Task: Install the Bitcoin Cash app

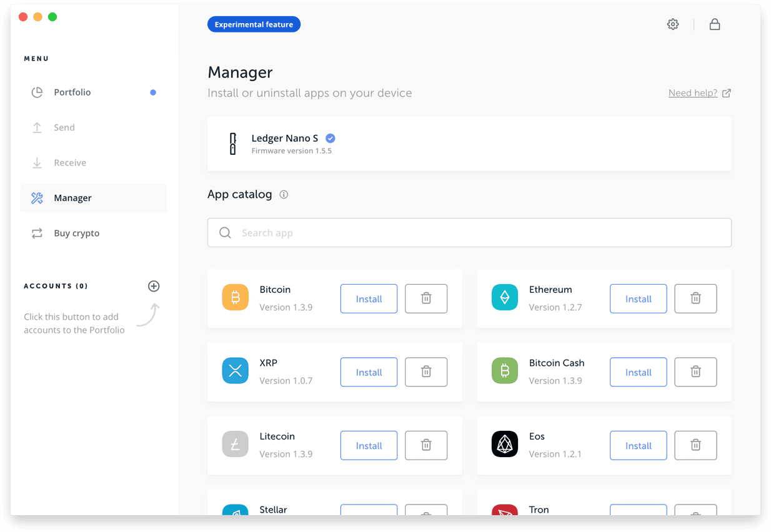Action: pos(638,372)
